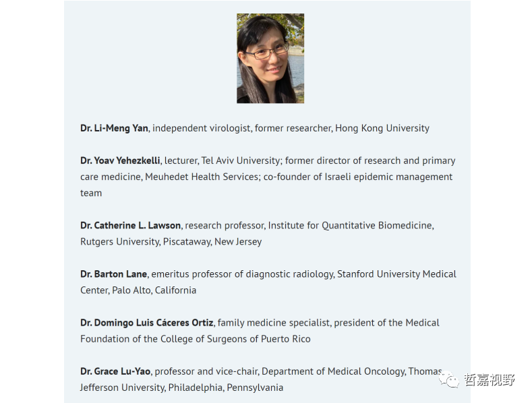Click Stanford University Medical text
This screenshot has height=403, width=532.
(396, 274)
